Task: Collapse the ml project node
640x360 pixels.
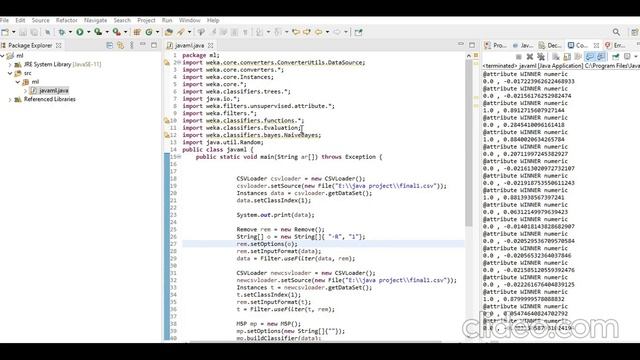Action: (x=2, y=56)
